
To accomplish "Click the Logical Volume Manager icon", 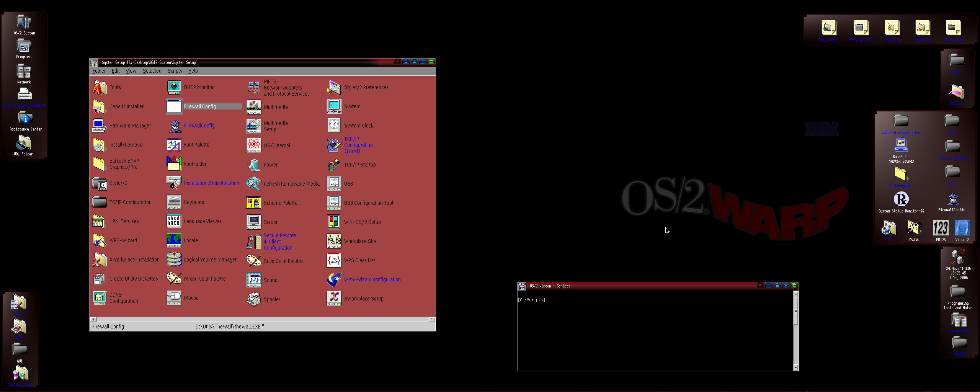I will point(174,260).
